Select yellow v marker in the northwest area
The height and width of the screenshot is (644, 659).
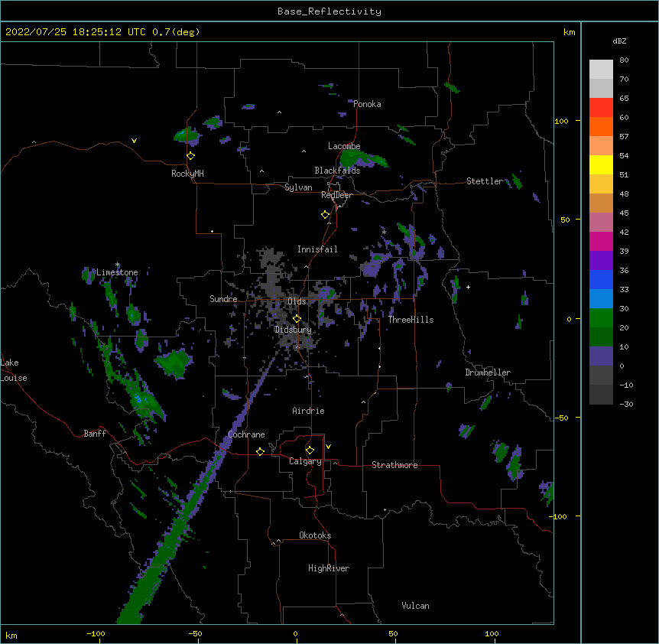point(134,141)
